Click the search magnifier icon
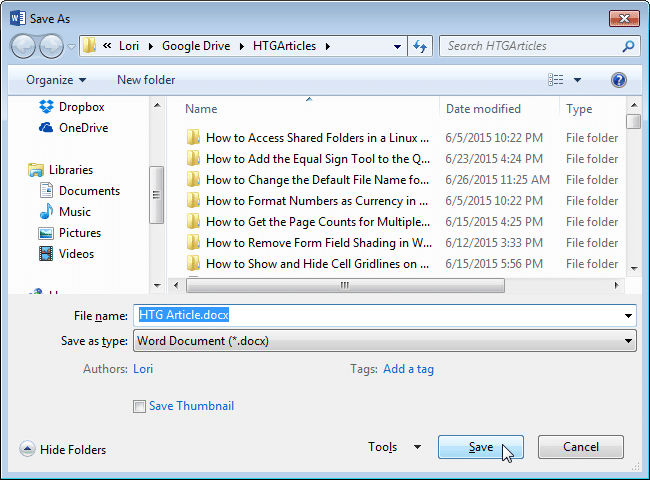The width and height of the screenshot is (650, 480). (x=628, y=46)
